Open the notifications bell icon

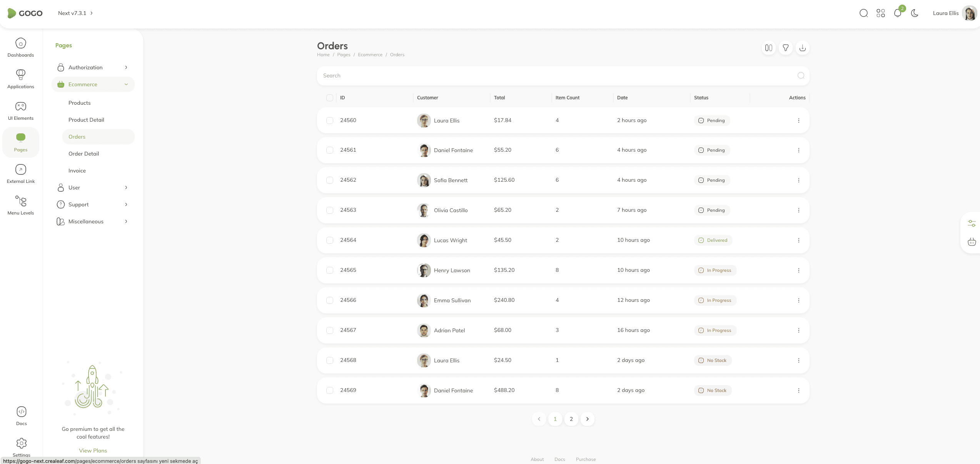[x=897, y=13]
